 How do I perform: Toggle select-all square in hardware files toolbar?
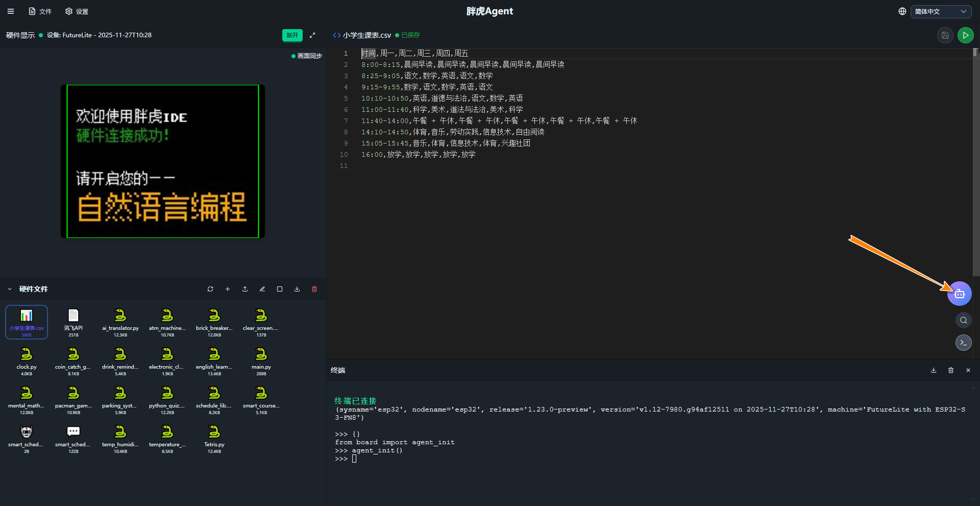point(280,289)
